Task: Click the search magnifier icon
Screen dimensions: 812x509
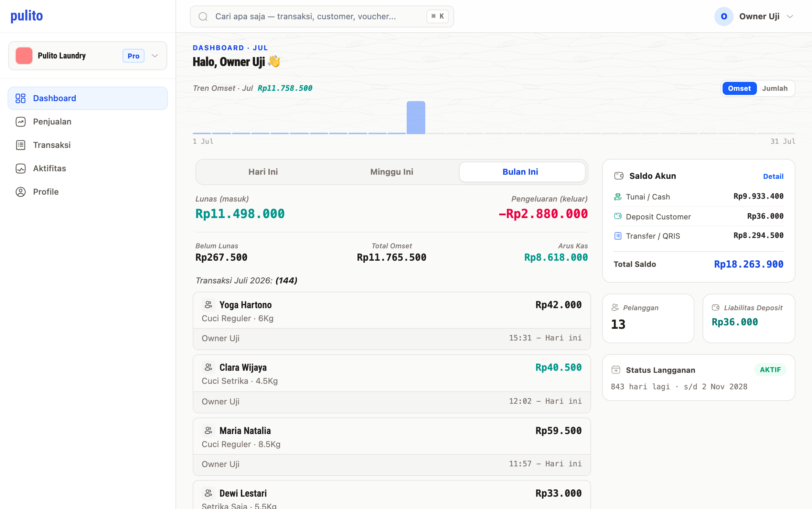Action: [x=203, y=17]
